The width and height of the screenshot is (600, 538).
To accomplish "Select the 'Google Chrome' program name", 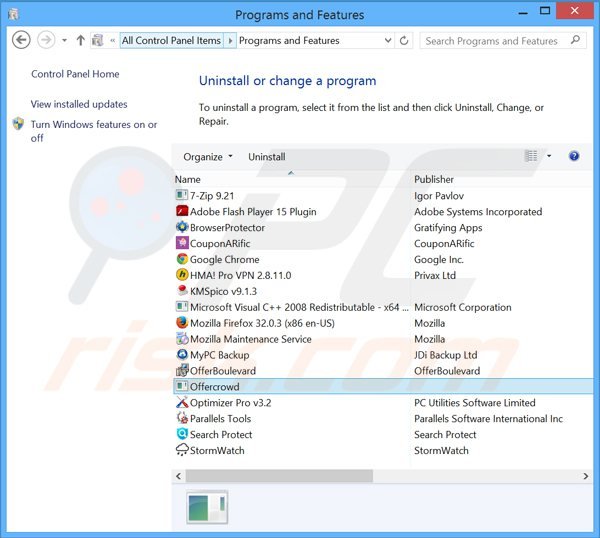I will (224, 259).
